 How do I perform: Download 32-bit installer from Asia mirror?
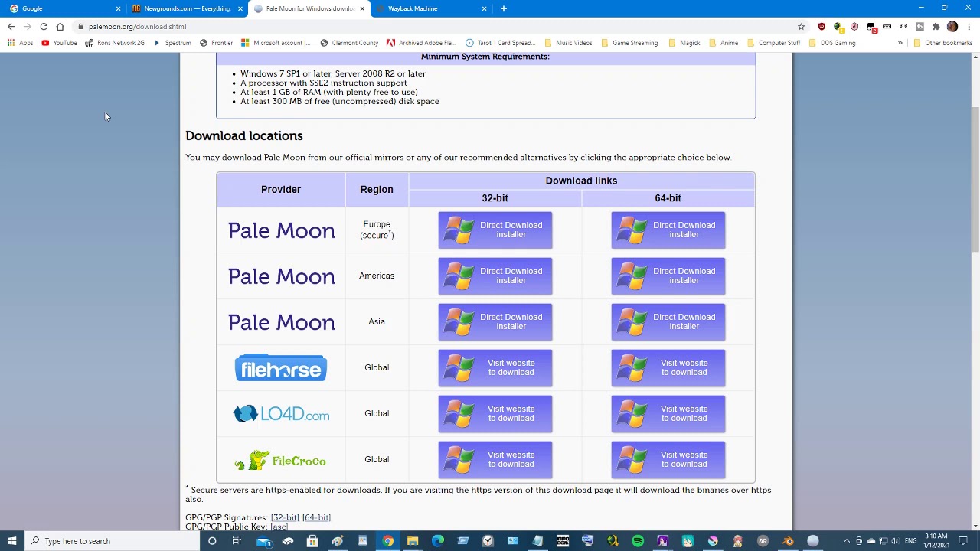pos(495,322)
